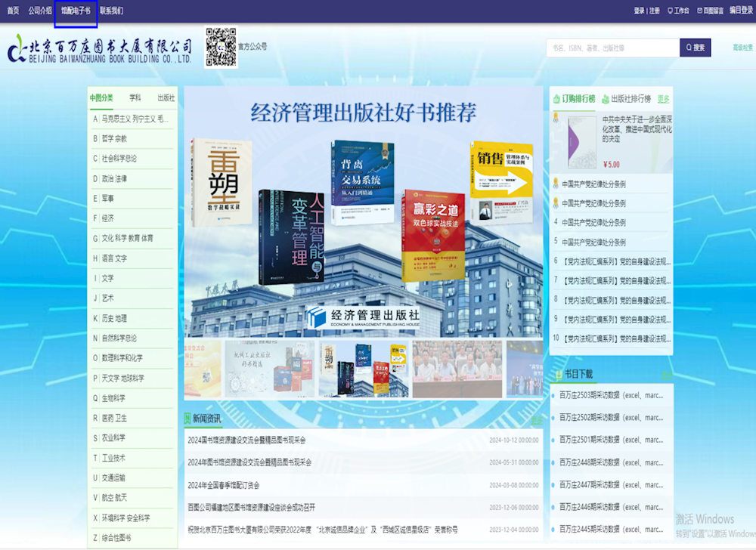Download 百万庄2503期采访数据
The width and height of the screenshot is (756, 550).
point(611,395)
